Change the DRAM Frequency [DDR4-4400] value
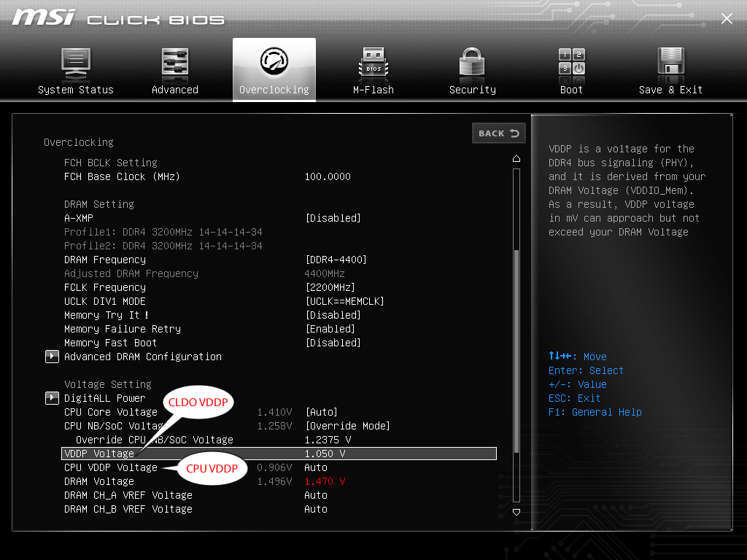This screenshot has width=747, height=560. coord(336,260)
